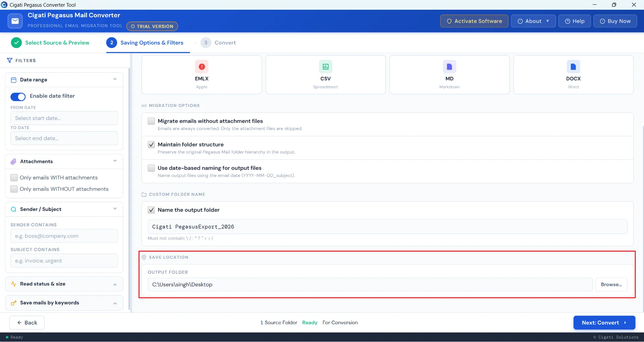Click the "1 Source Folder" status text
Image resolution: width=644 pixels, height=342 pixels.
279,323
